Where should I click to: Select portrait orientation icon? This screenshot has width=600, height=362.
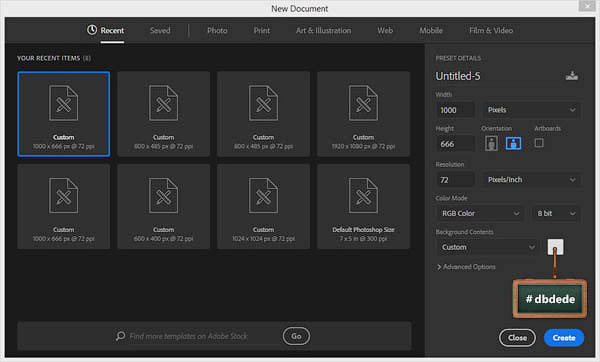[491, 143]
